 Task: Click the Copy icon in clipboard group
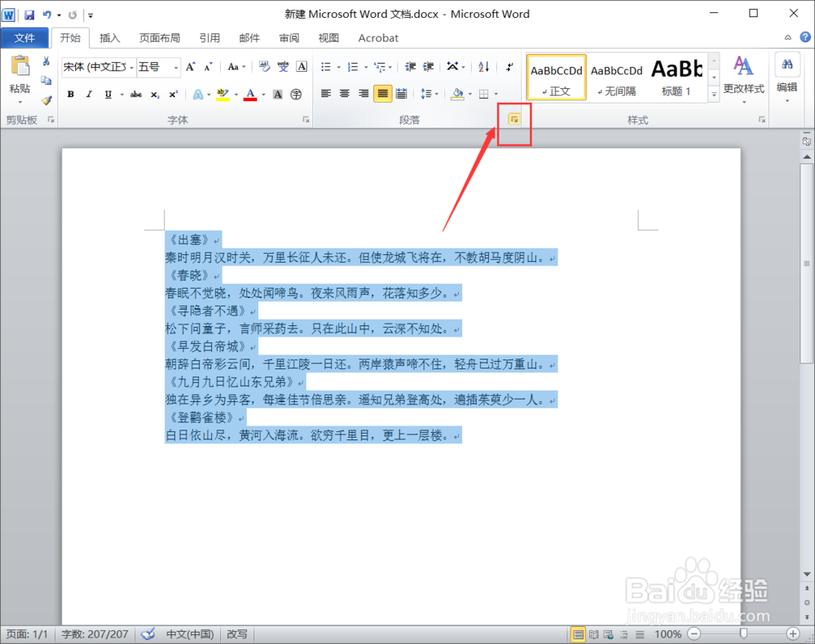point(46,80)
